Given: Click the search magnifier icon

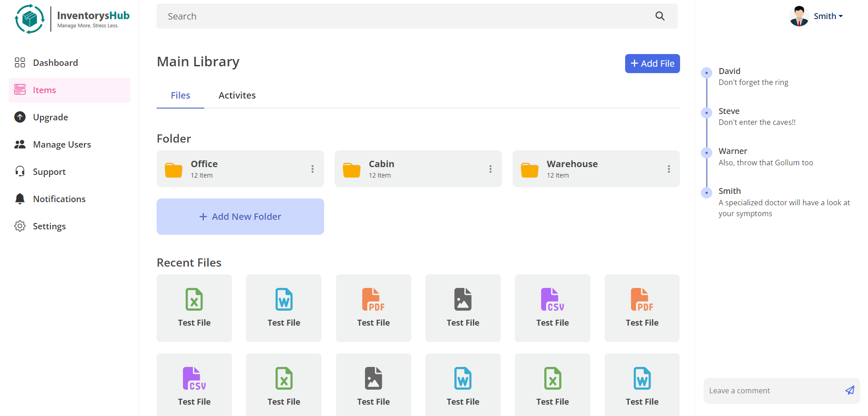Looking at the screenshot, I should (x=660, y=16).
